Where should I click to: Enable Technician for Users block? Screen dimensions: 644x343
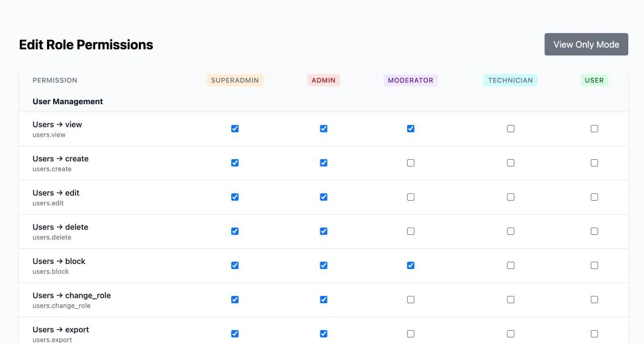coord(511,265)
